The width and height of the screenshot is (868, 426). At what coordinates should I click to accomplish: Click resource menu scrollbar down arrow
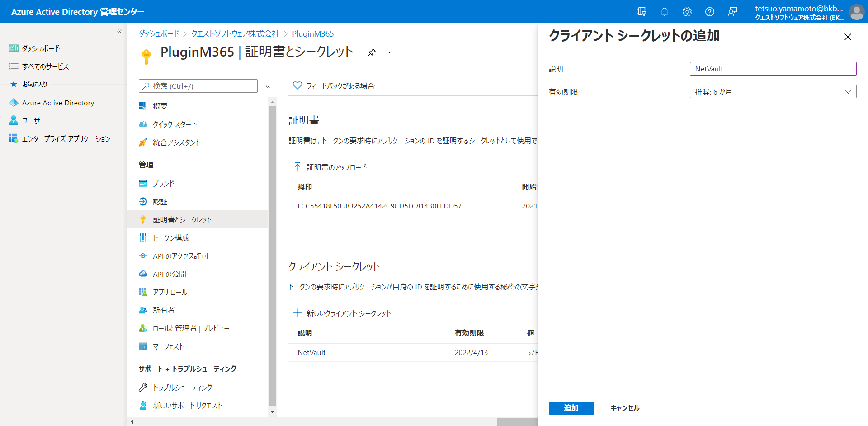coord(272,412)
